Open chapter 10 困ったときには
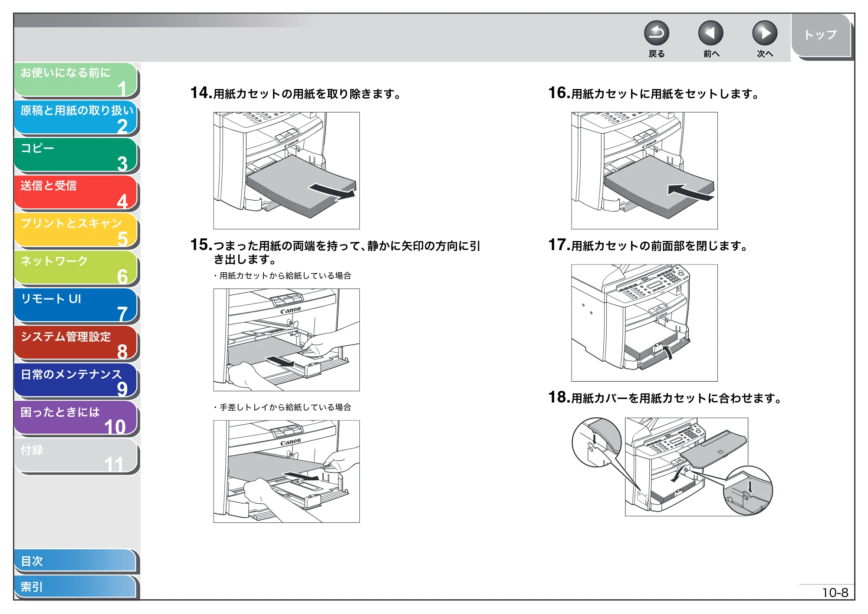868x614 pixels. [x=76, y=419]
